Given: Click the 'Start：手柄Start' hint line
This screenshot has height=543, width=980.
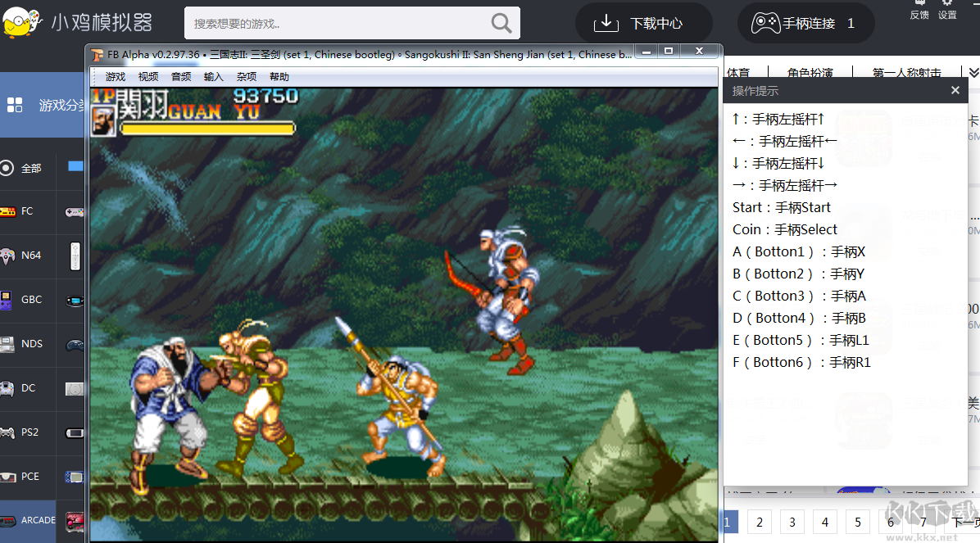Looking at the screenshot, I should (x=781, y=207).
